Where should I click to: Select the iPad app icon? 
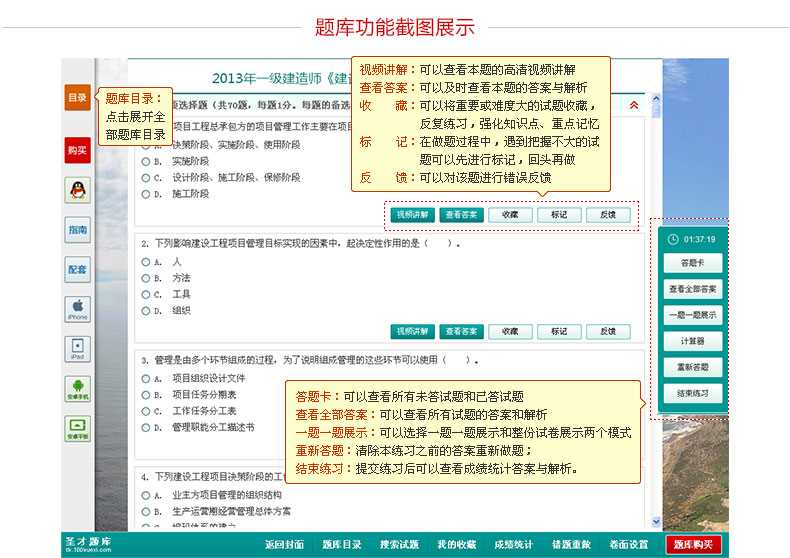[77, 348]
